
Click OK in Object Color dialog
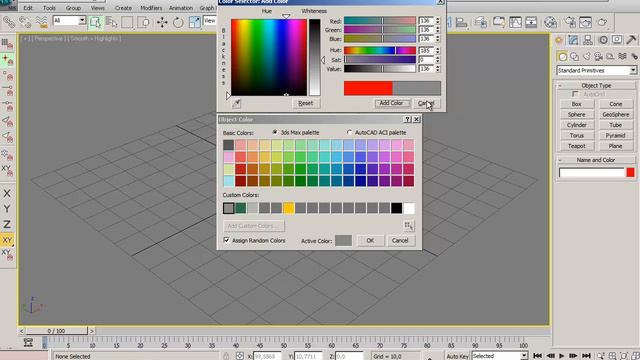[370, 240]
